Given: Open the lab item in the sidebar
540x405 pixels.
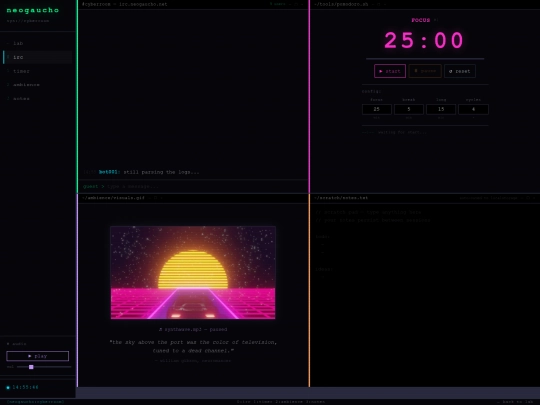Looking at the screenshot, I should [x=38, y=43].
